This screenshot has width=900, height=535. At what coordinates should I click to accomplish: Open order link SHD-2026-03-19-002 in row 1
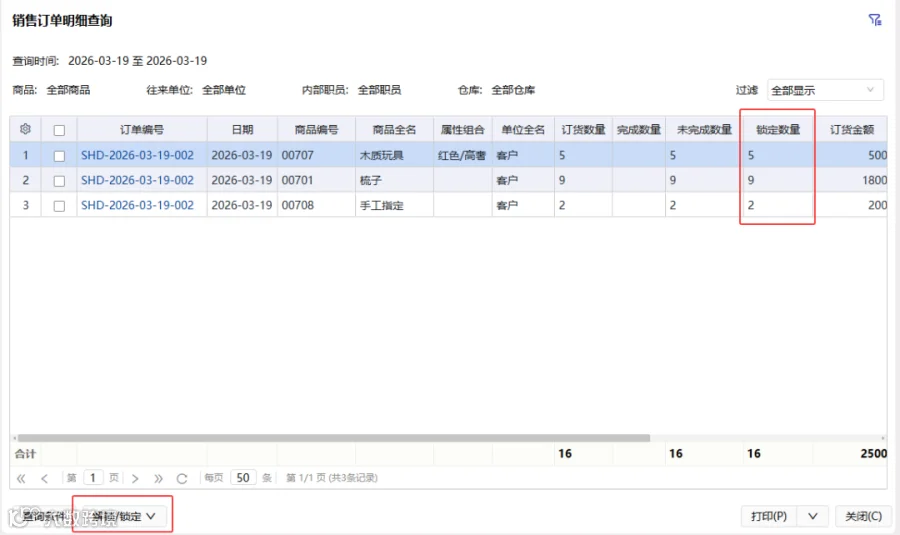[x=137, y=155]
